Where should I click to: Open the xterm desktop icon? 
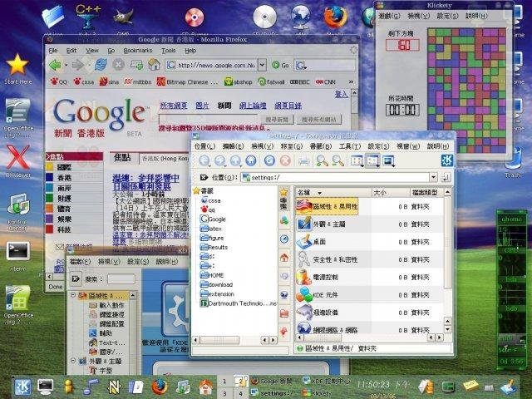point(18,256)
